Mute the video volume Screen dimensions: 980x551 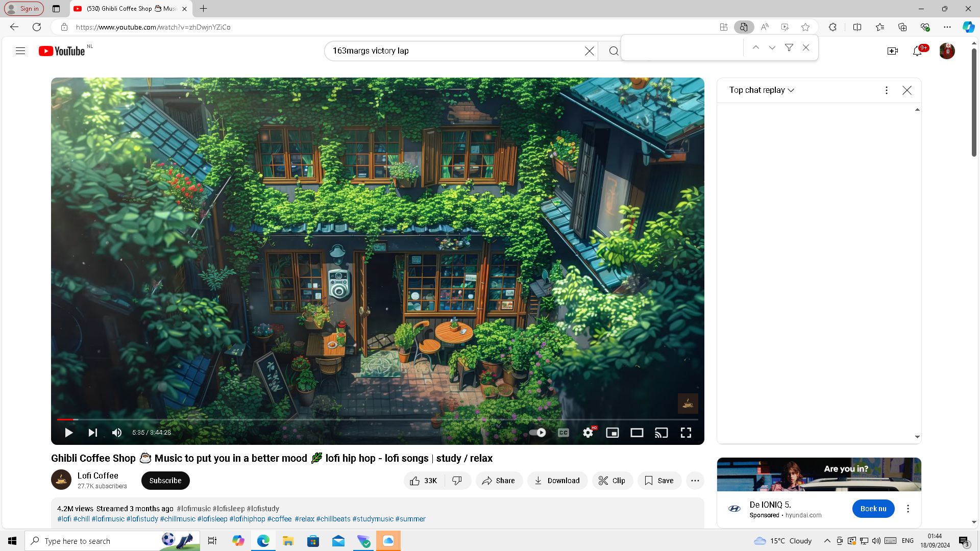[x=117, y=433]
